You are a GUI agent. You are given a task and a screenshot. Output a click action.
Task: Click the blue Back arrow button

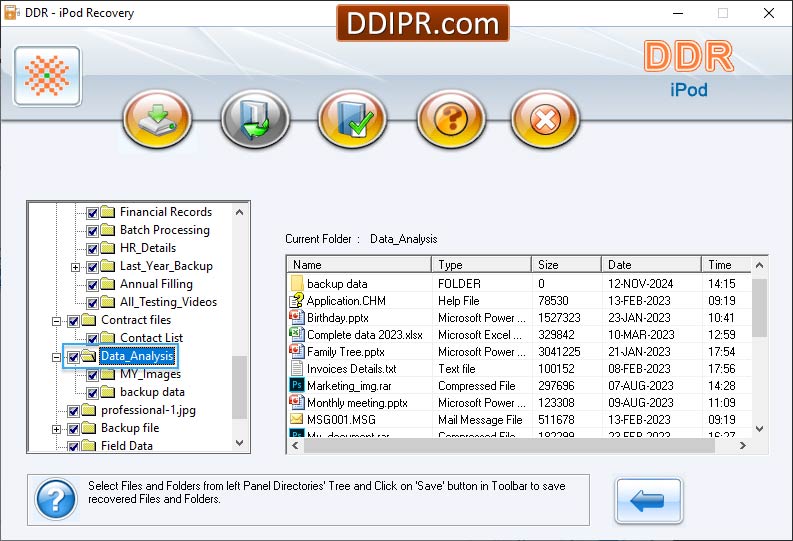[x=648, y=501]
